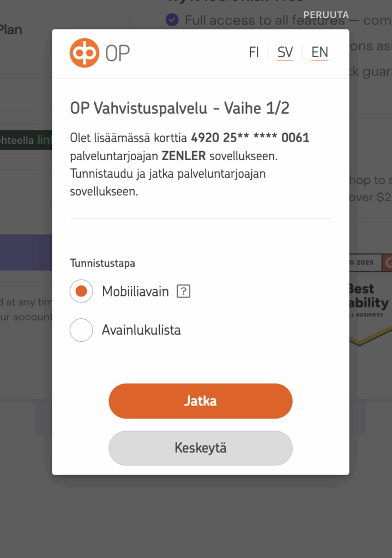The width and height of the screenshot is (392, 558).
Task: Click the red G logo on 2025 badge
Action: [387, 263]
